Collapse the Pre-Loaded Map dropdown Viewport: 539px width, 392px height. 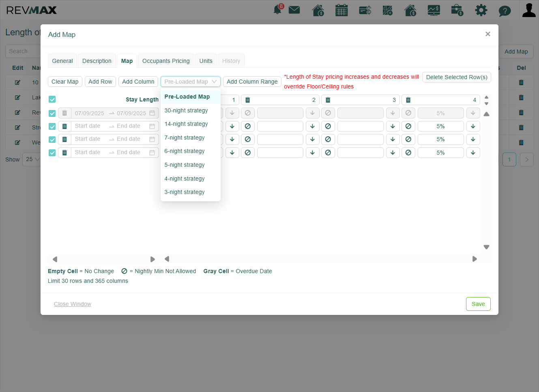[x=191, y=82]
